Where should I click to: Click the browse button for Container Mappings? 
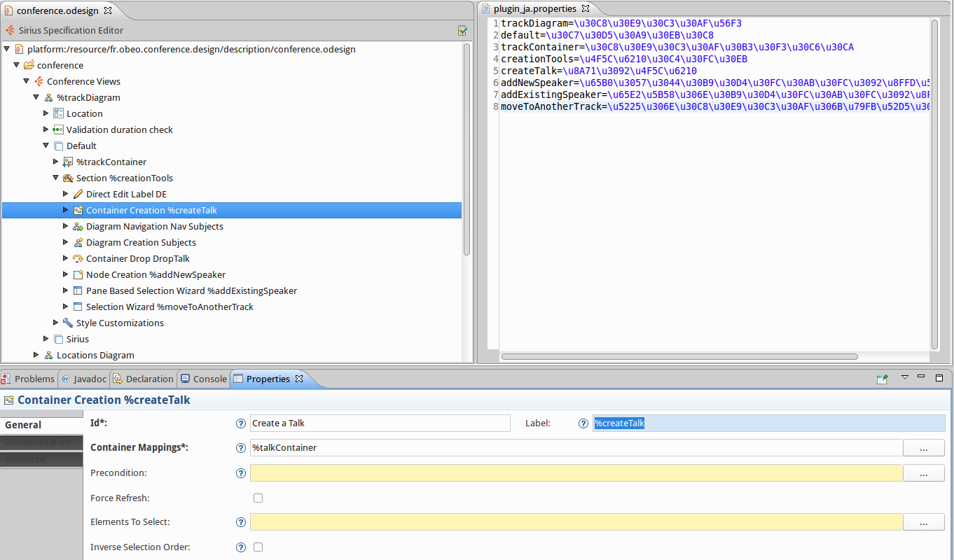(x=923, y=448)
